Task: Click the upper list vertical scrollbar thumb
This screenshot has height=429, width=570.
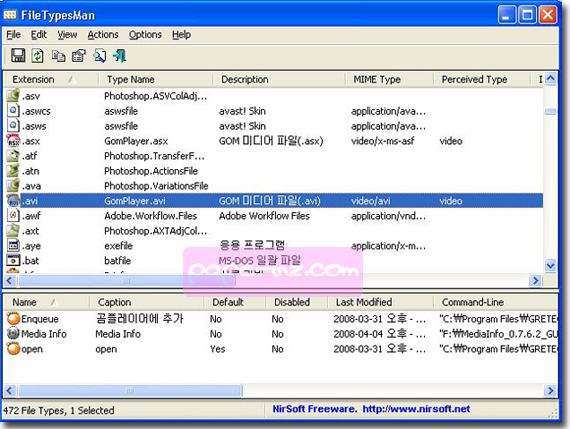Action: [x=550, y=111]
